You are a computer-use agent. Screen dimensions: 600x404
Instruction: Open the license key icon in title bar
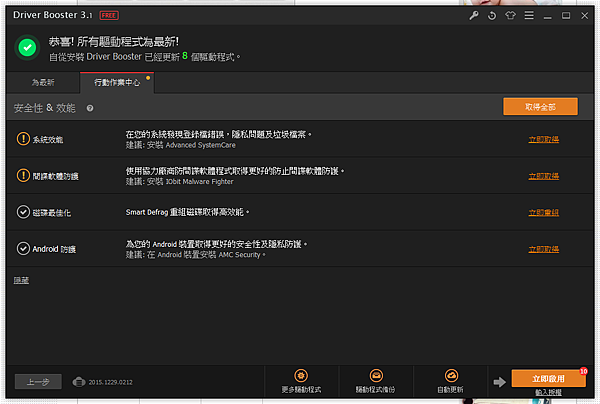[x=474, y=15]
